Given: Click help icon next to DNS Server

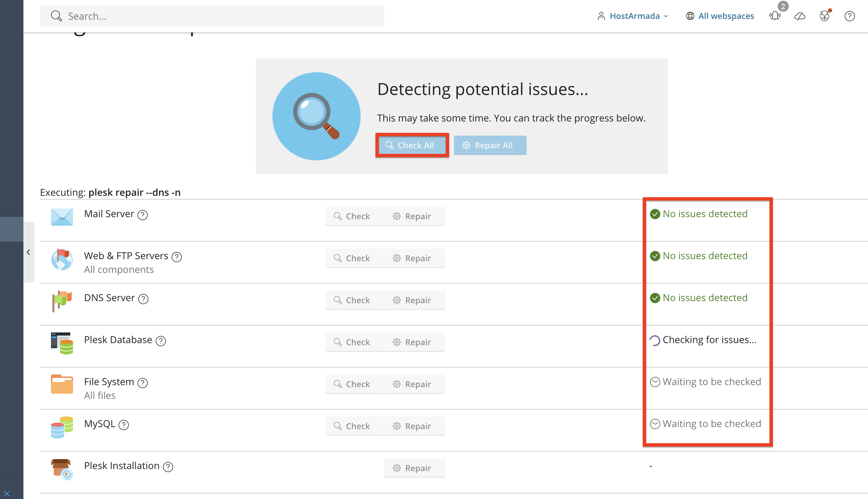Looking at the screenshot, I should coord(143,299).
